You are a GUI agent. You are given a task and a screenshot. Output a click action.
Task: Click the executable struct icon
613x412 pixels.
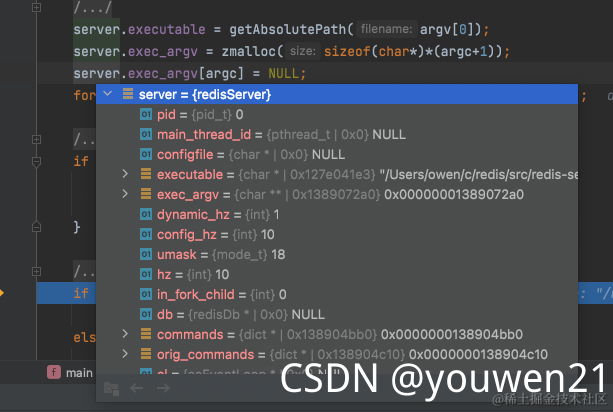coord(146,174)
